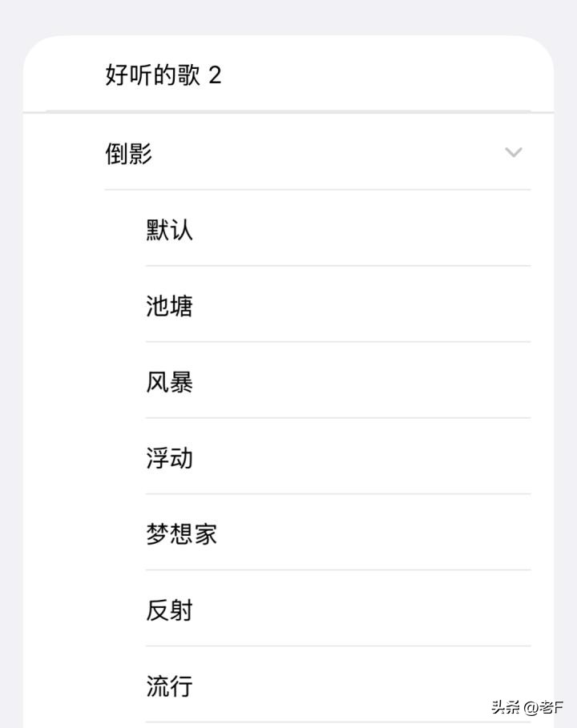Select the 流行 ringtone variant
The height and width of the screenshot is (728, 577).
click(170, 686)
